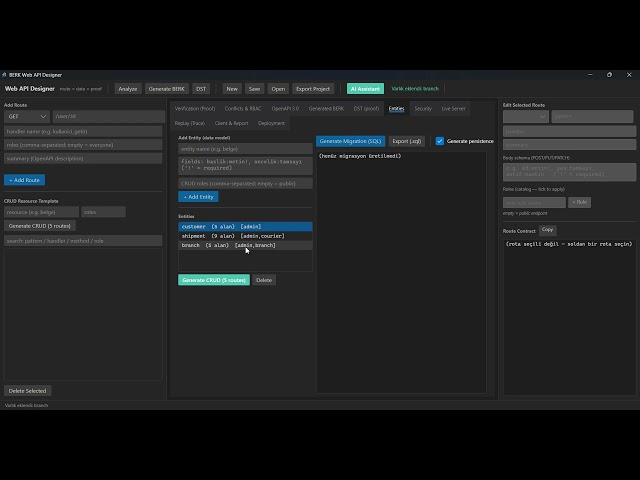Open the Security tab
The height and width of the screenshot is (480, 640).
pyautogui.click(x=423, y=109)
